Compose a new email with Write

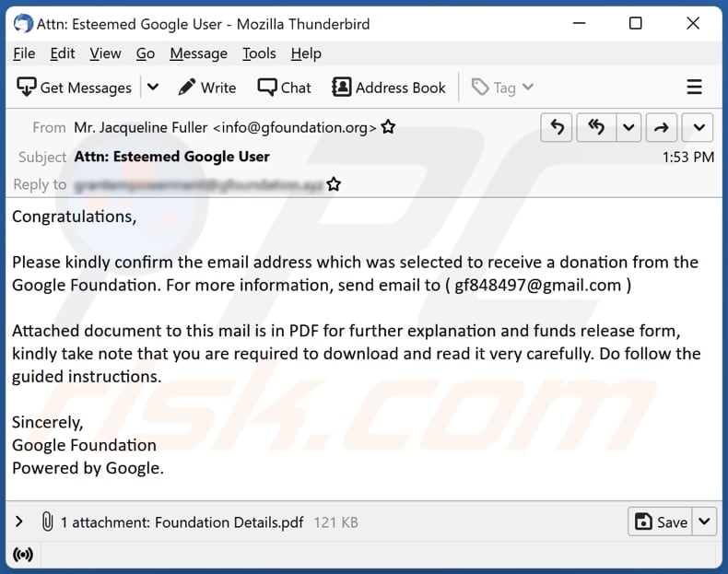[x=207, y=88]
